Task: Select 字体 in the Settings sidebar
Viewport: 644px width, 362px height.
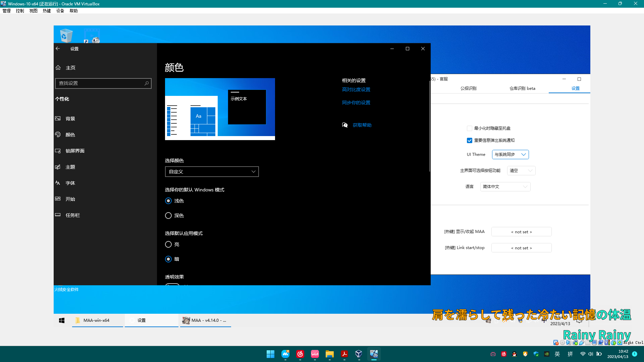Action: 70,183
